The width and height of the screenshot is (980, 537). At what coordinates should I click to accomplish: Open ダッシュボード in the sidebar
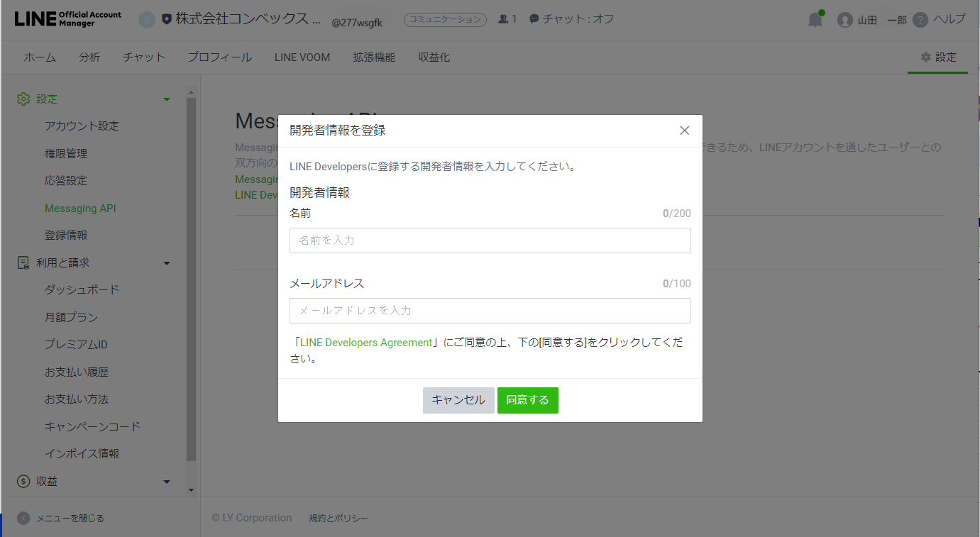pos(82,290)
